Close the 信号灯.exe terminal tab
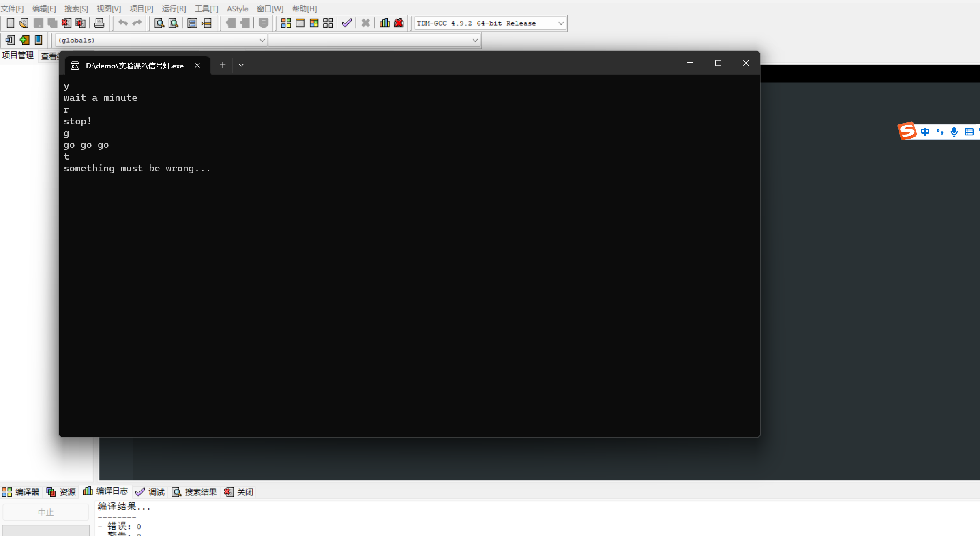The width and height of the screenshot is (980, 536). click(x=197, y=66)
